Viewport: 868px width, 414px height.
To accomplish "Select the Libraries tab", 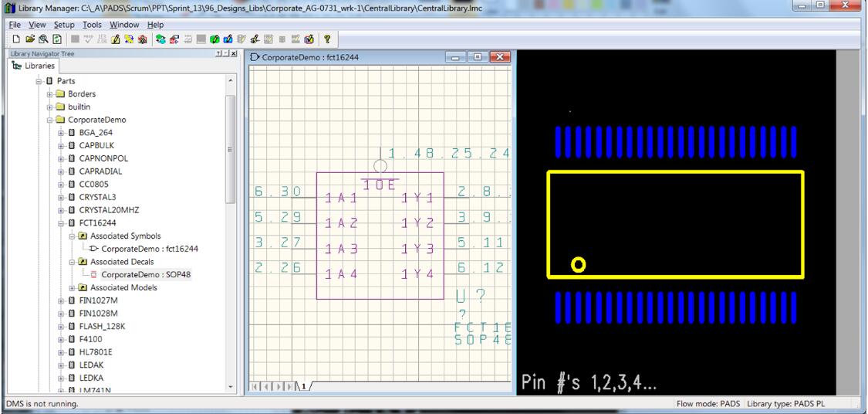I will pos(33,66).
